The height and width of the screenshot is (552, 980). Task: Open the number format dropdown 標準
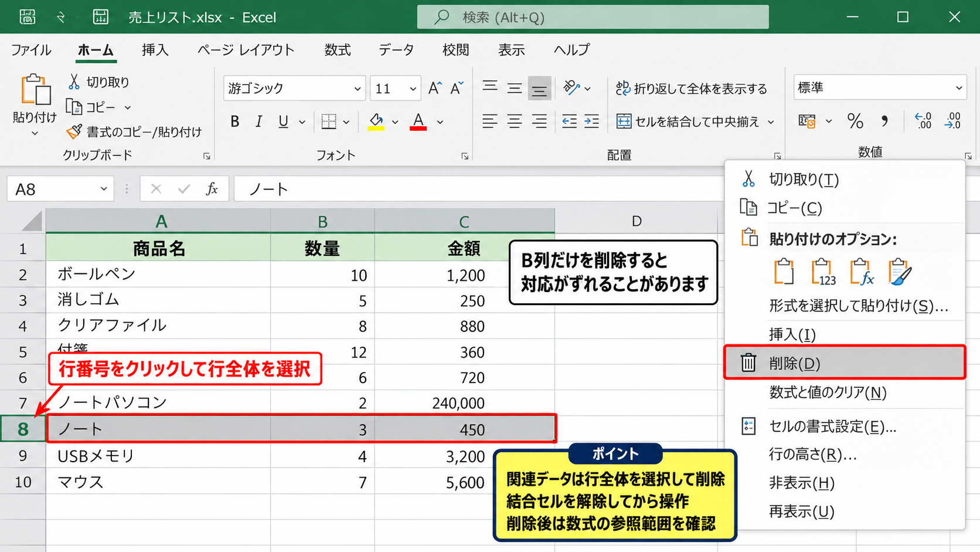(x=959, y=88)
